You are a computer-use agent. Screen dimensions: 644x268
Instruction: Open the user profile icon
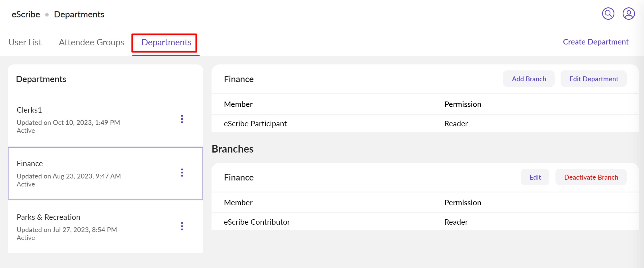(629, 14)
